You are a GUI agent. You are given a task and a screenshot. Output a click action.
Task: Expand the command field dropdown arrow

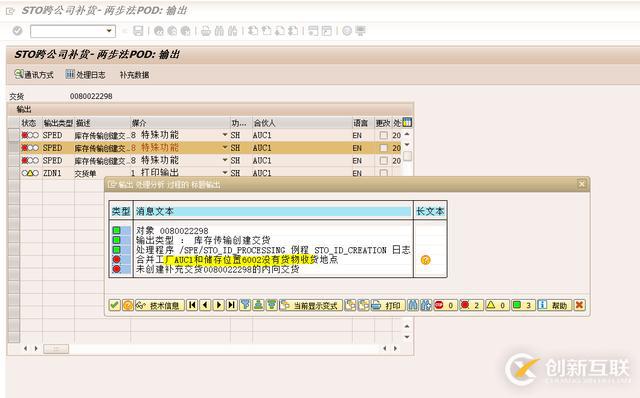[x=109, y=31]
